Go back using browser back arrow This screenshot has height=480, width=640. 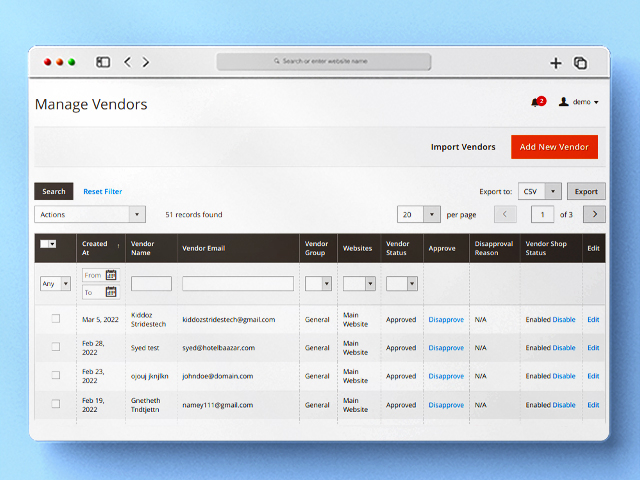point(127,62)
